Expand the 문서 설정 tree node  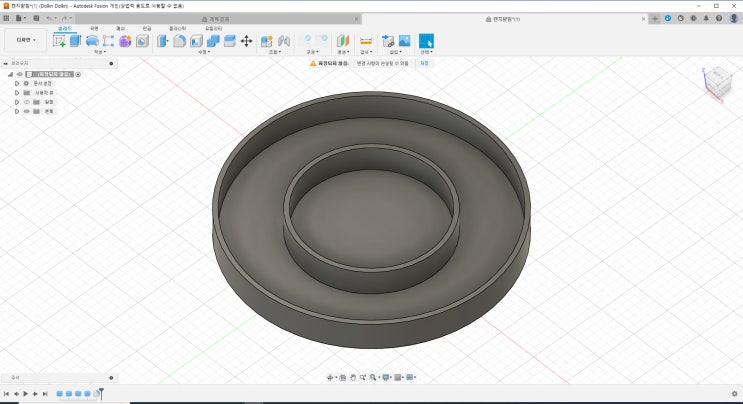point(17,83)
